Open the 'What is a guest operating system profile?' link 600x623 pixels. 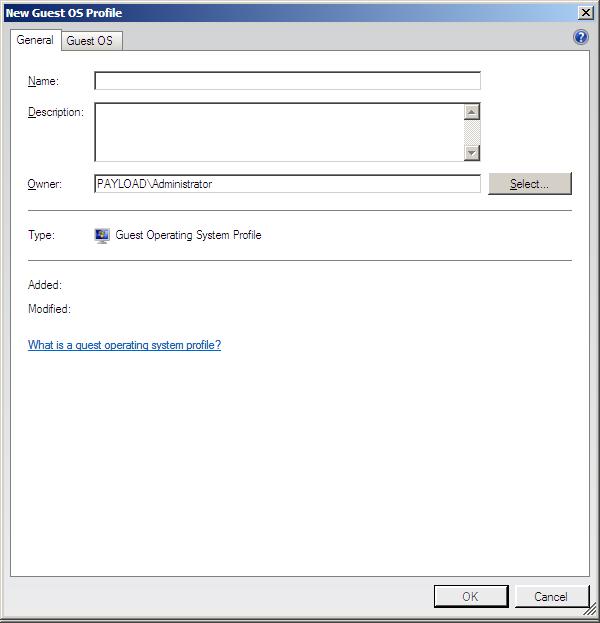pyautogui.click(x=124, y=345)
